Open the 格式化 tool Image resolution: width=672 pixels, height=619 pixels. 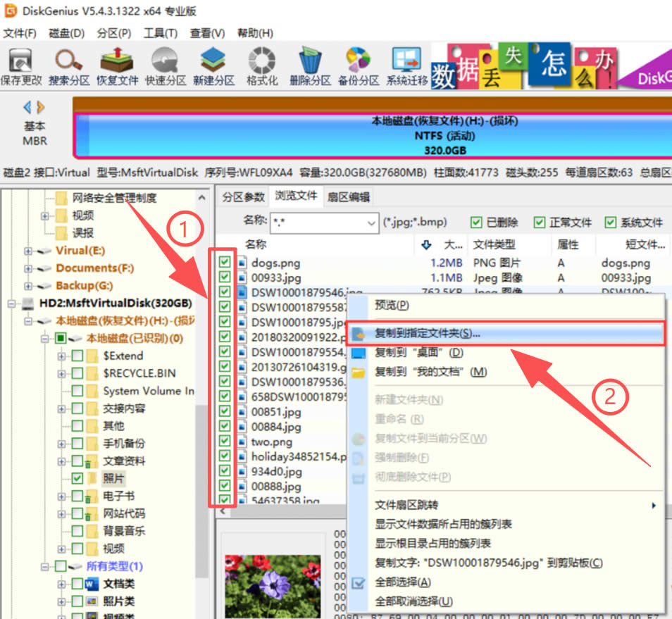pyautogui.click(x=262, y=68)
